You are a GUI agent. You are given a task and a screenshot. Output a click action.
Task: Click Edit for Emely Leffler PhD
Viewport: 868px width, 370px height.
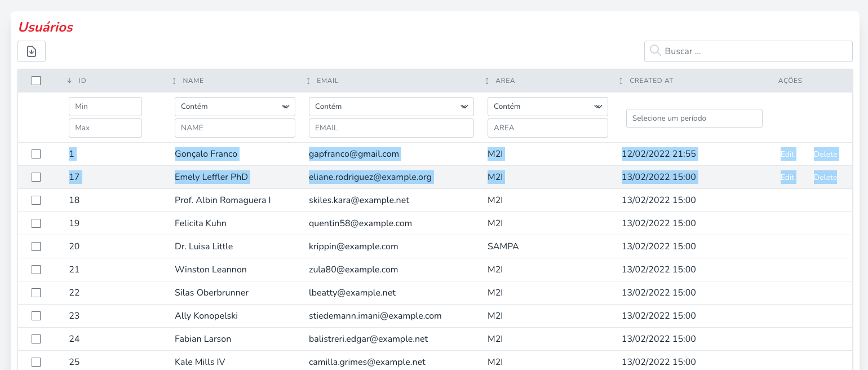(787, 177)
